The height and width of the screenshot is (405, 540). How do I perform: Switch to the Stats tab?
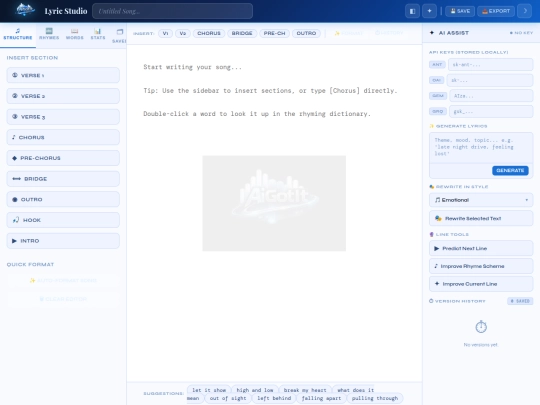point(98,34)
